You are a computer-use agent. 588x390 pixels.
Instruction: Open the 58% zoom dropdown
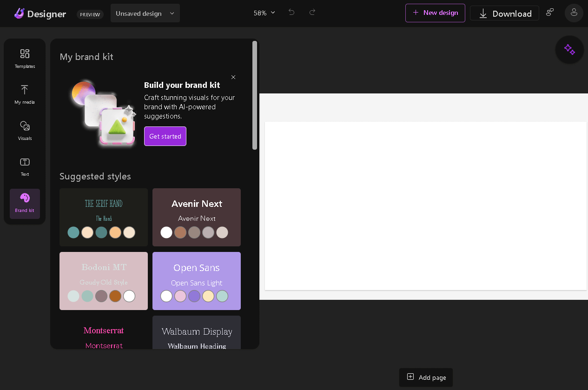(x=264, y=13)
